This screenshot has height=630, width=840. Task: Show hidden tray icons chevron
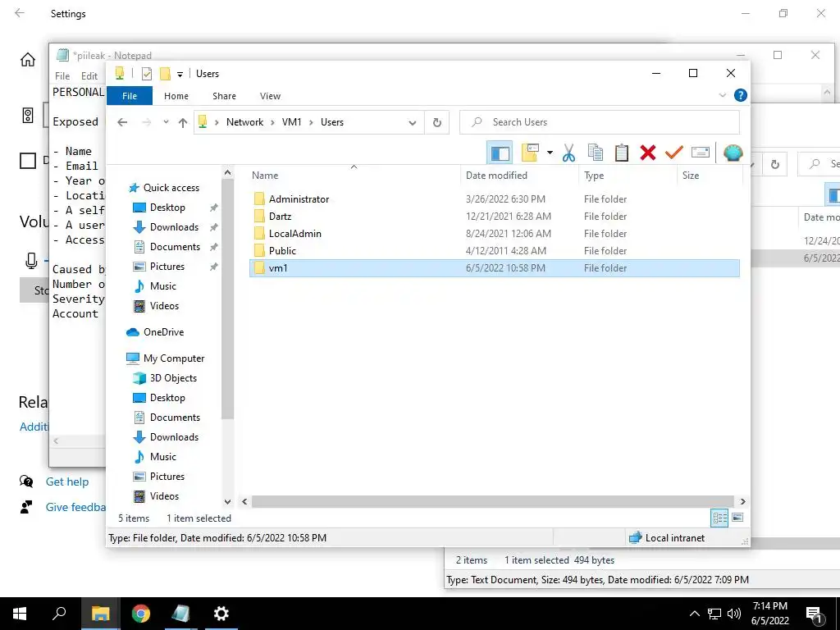click(x=694, y=614)
